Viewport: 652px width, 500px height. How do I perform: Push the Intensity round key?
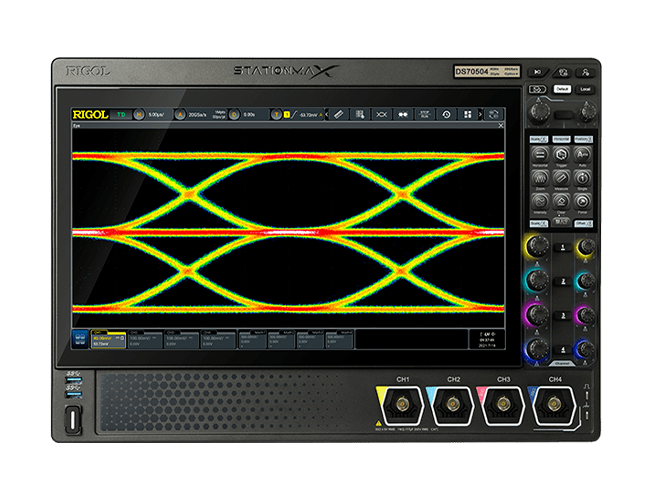click(540, 202)
